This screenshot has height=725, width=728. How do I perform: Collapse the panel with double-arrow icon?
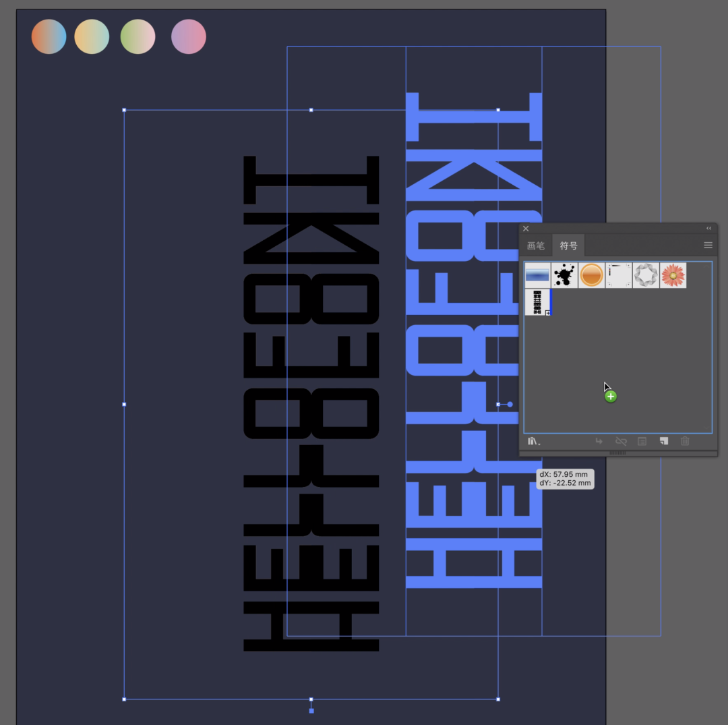coord(708,229)
